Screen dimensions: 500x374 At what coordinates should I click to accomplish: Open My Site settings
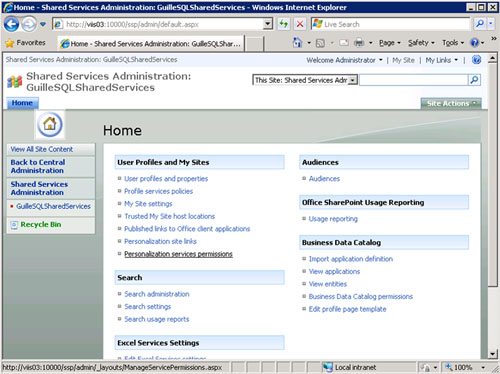pos(148,204)
